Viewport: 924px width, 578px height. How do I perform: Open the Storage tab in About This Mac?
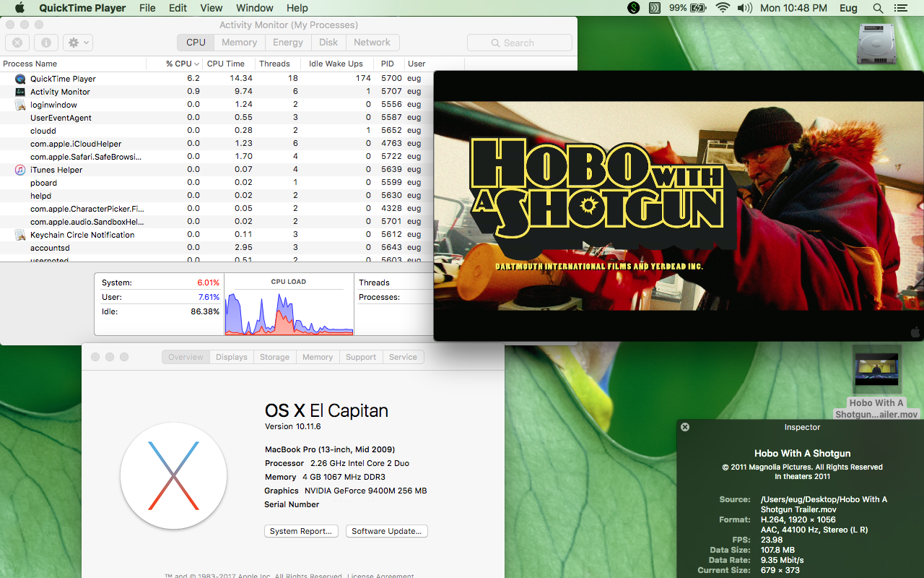pyautogui.click(x=274, y=357)
